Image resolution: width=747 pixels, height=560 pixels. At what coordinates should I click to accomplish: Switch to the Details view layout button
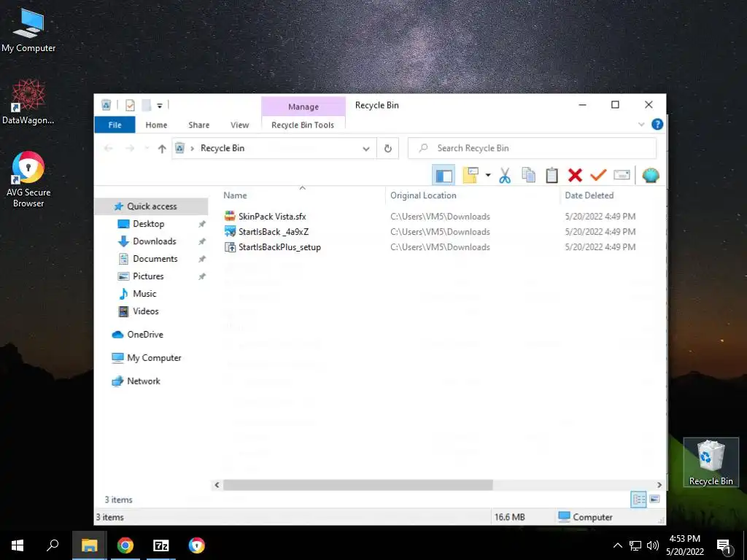638,499
